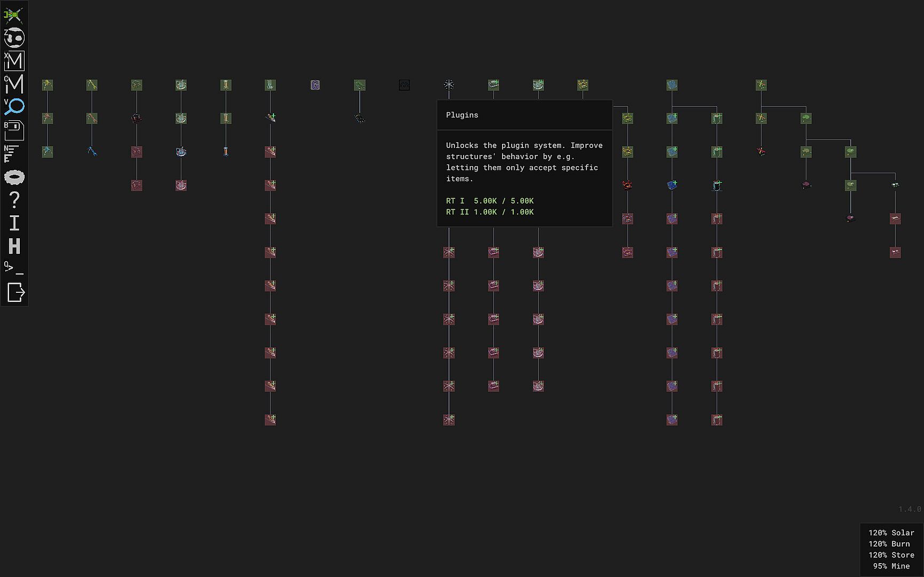Select the dark unlit node in third column
The image size is (924, 577).
pos(137,118)
